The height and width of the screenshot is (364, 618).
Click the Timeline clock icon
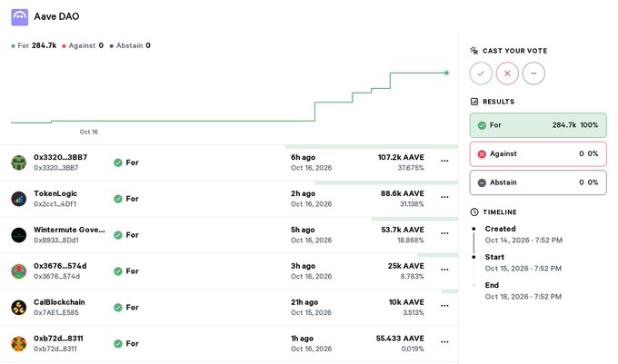474,212
